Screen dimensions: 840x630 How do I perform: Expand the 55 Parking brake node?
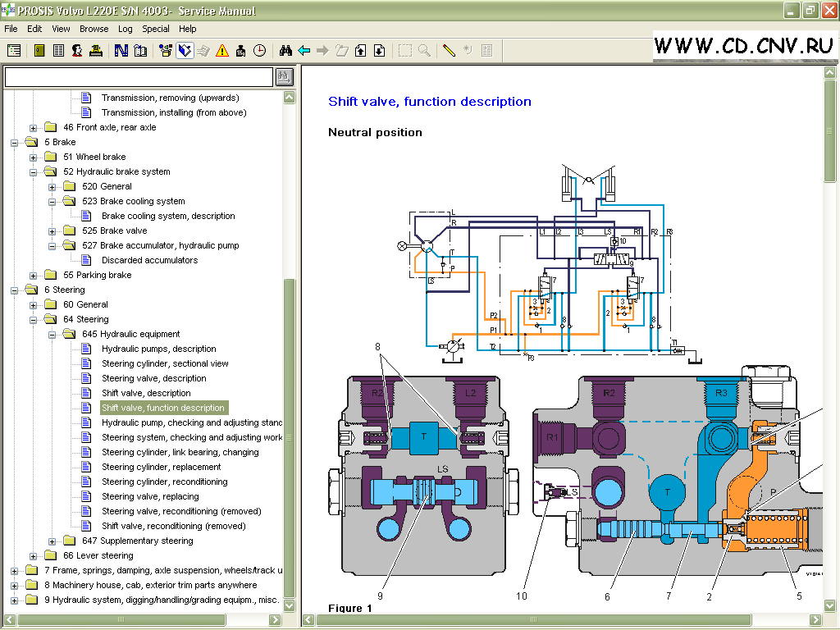click(33, 276)
